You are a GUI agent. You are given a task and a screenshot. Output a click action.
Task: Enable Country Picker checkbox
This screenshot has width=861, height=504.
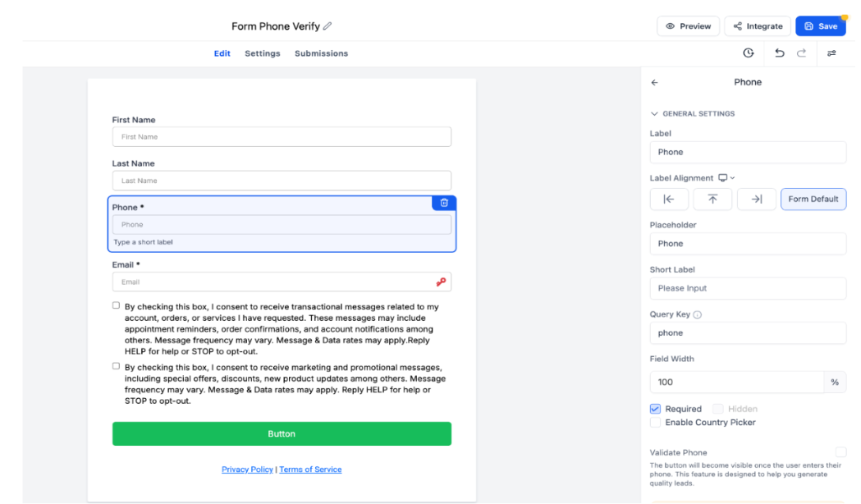[x=655, y=423]
